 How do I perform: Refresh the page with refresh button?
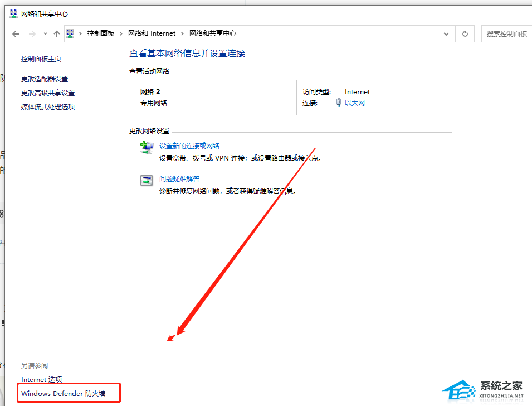[x=465, y=33]
